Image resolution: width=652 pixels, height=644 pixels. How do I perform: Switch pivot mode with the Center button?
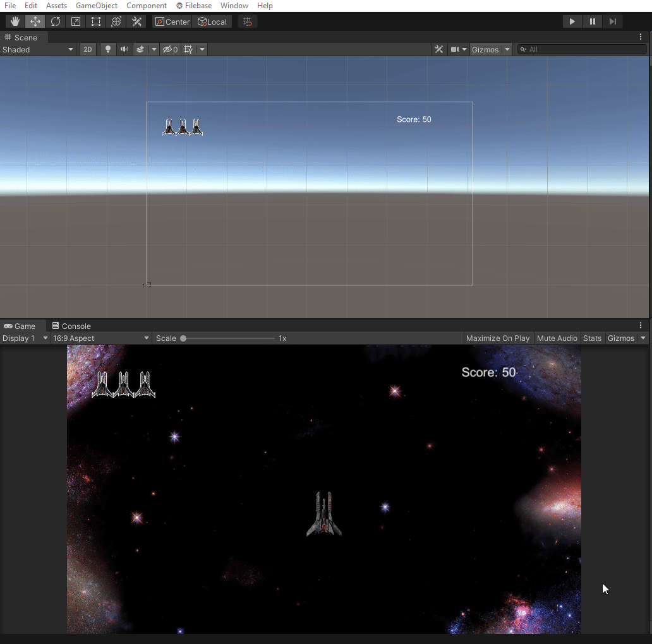click(171, 21)
